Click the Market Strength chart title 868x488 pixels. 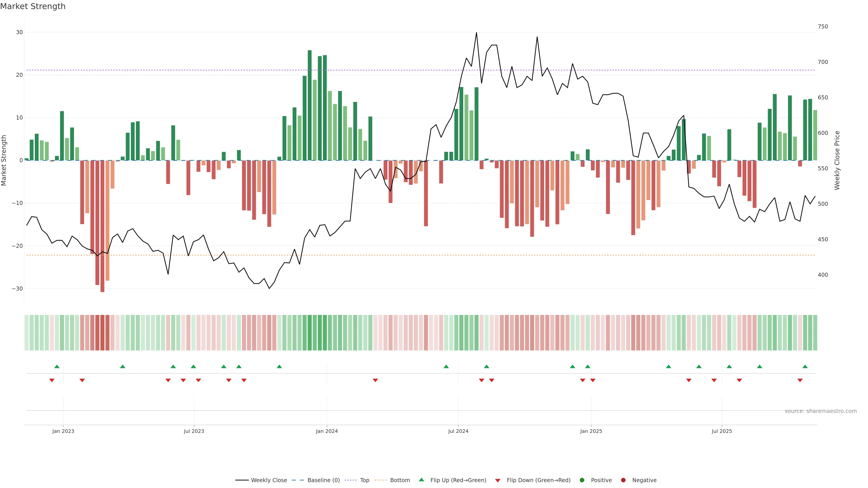coord(33,6)
